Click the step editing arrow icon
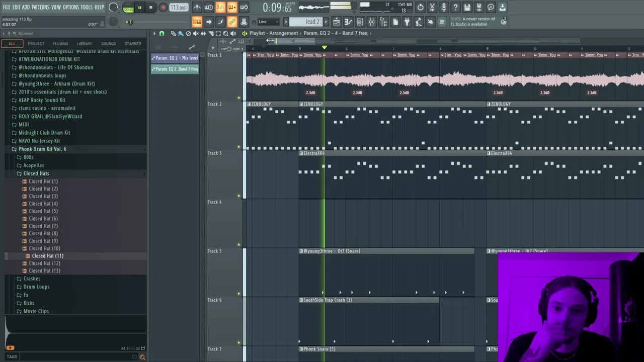Screen dimensions: 644x362 click(209, 22)
